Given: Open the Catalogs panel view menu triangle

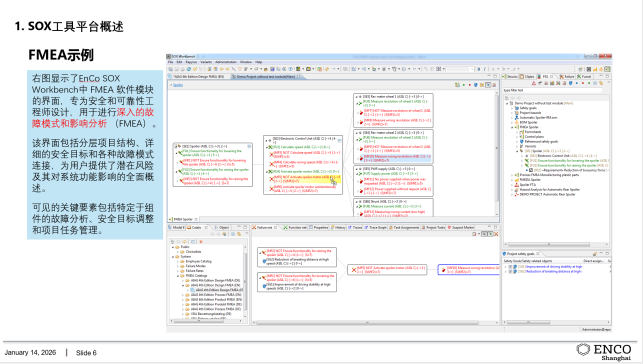Looking at the screenshot, I should pyautogui.click(x=246, y=234).
